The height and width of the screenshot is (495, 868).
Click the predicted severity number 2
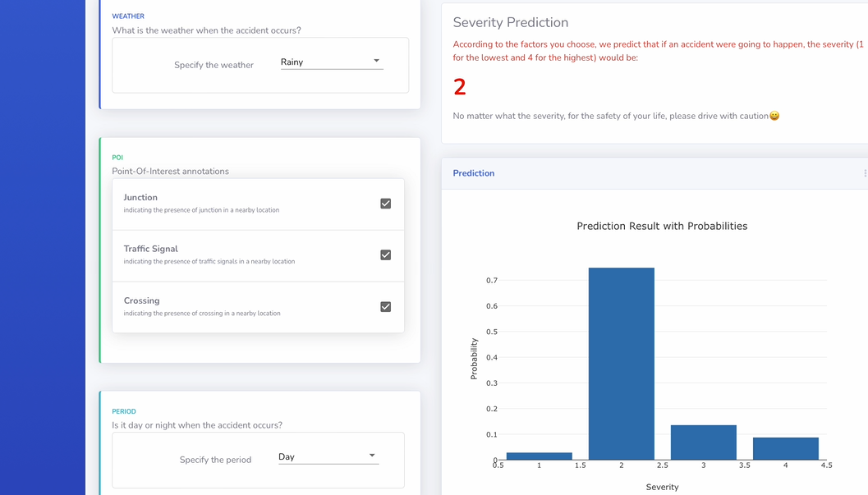point(460,87)
